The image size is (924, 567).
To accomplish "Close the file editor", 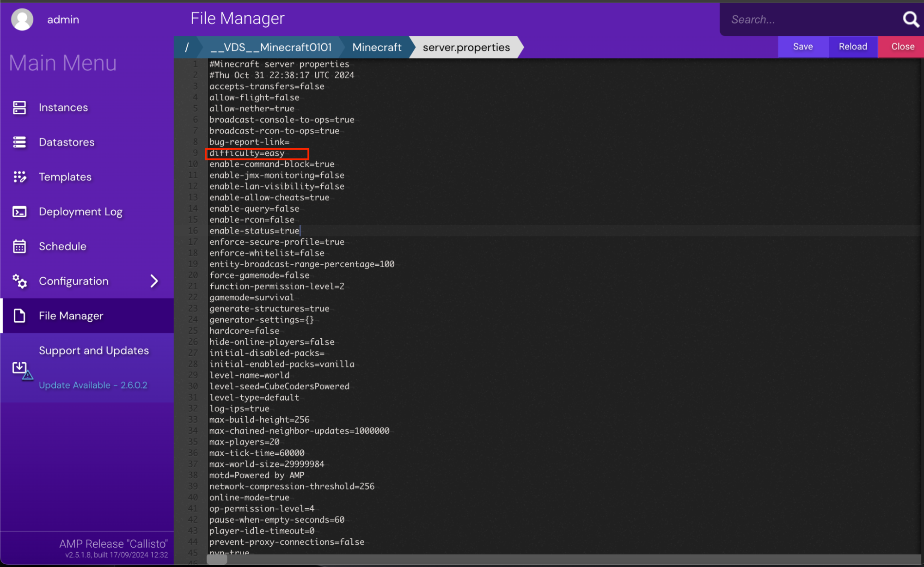I will coord(902,46).
